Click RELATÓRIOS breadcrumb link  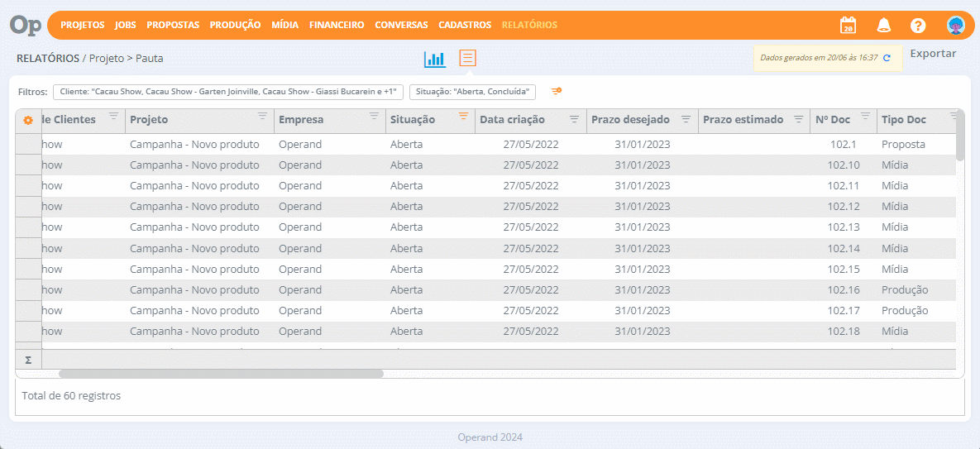(48, 59)
